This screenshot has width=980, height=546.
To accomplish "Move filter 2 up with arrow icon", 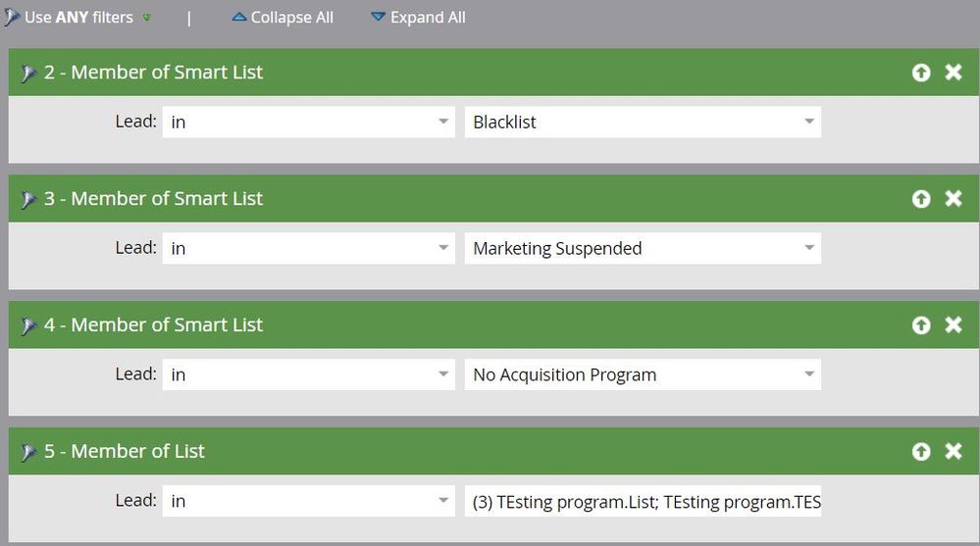I will point(920,73).
